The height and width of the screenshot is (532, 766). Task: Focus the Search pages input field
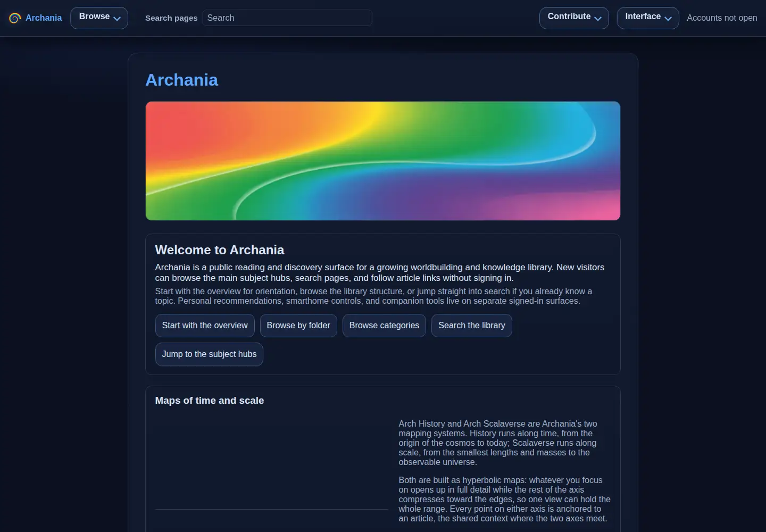point(287,18)
